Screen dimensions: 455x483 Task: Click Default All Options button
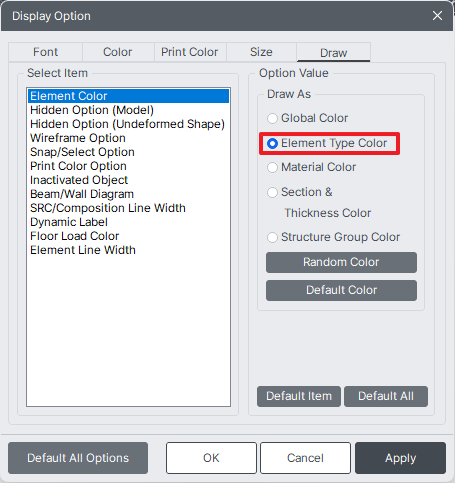pos(78,458)
